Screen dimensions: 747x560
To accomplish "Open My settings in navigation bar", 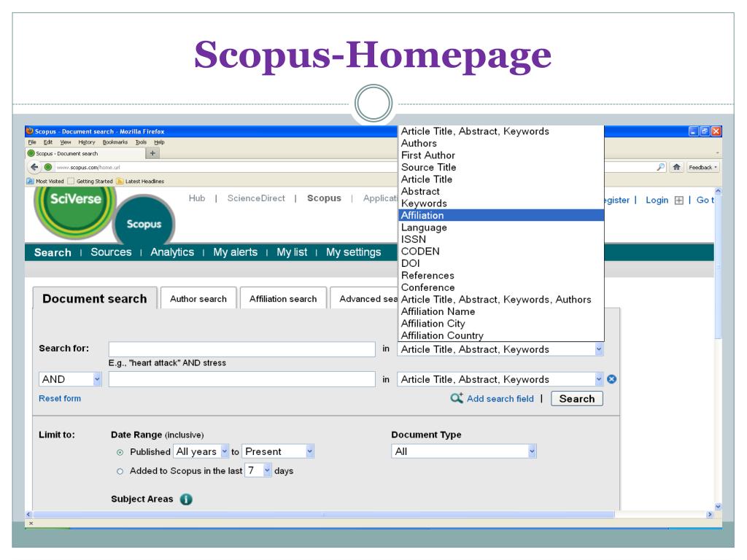I will pos(354,252).
